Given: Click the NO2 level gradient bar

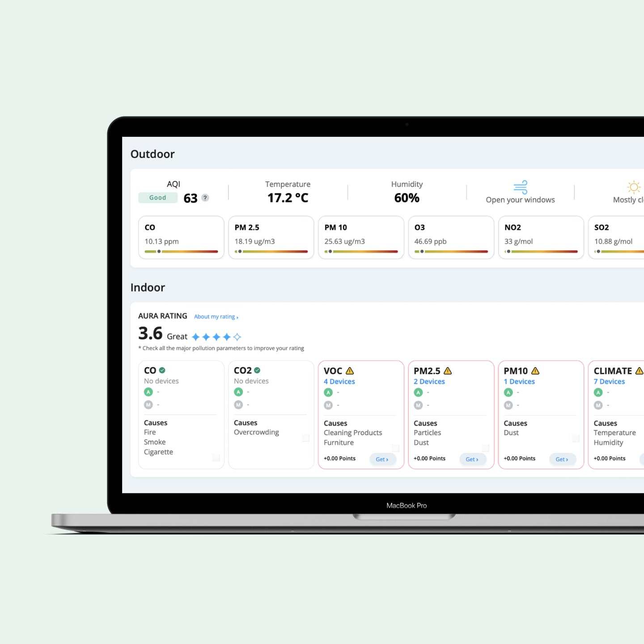Looking at the screenshot, I should pos(541,251).
